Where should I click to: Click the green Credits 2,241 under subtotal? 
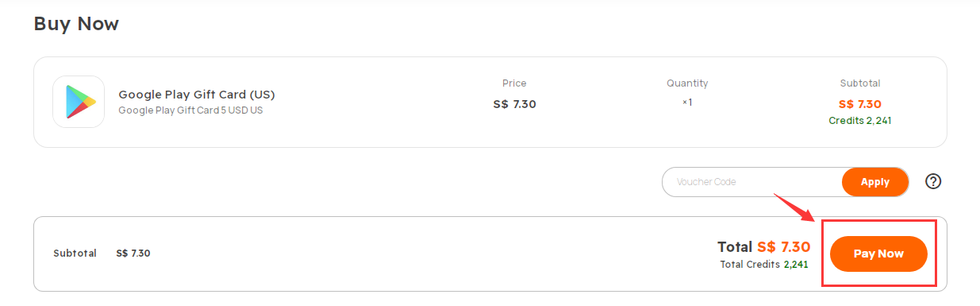pyautogui.click(x=860, y=121)
